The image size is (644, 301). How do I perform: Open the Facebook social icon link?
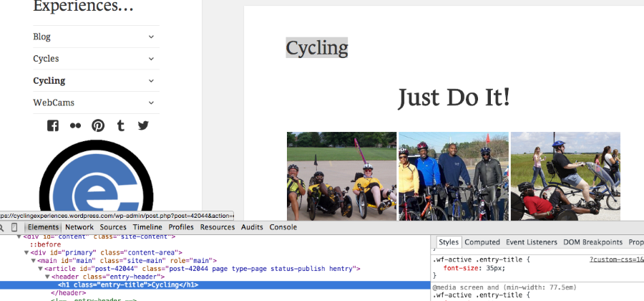[52, 125]
